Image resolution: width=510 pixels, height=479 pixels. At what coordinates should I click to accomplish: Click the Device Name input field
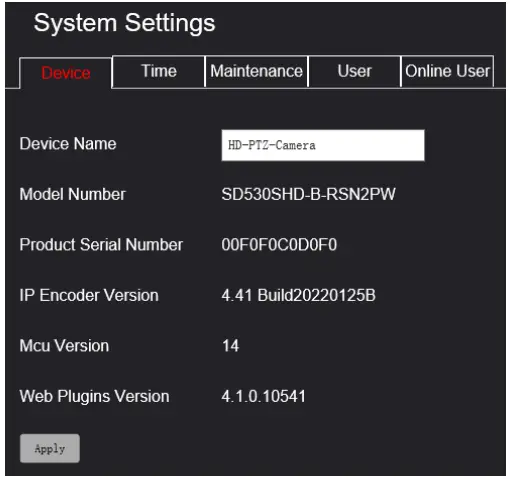point(323,145)
